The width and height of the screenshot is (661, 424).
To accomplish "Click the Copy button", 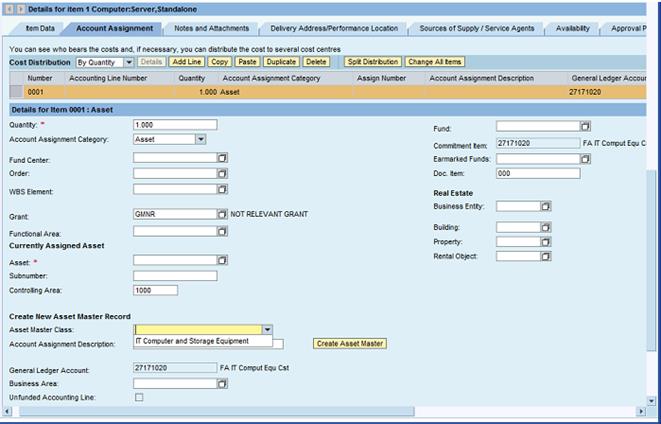I will [x=219, y=62].
